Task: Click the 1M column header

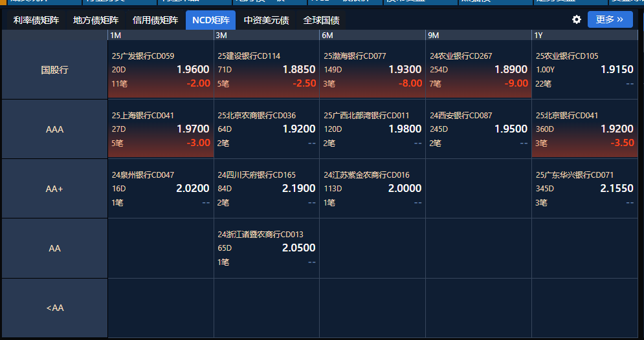Action: [x=161, y=36]
